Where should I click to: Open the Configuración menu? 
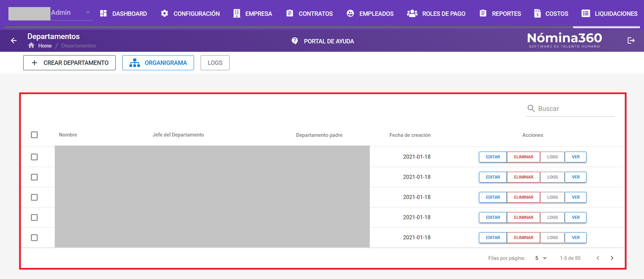tap(190, 13)
